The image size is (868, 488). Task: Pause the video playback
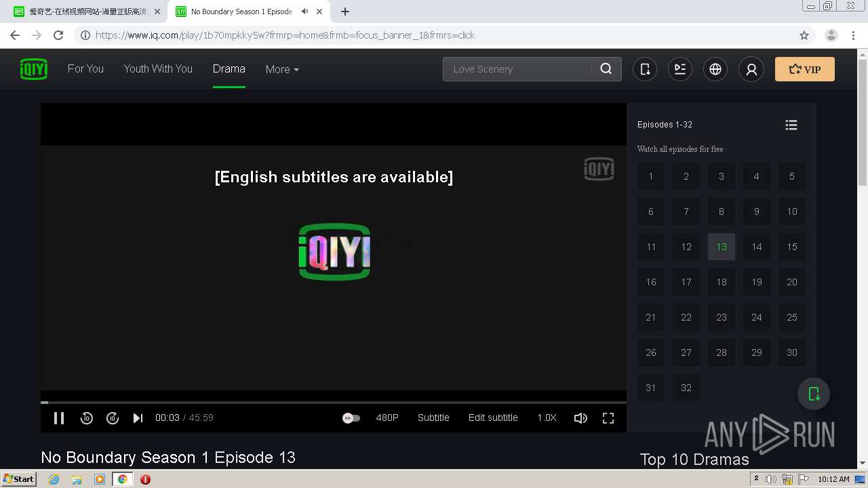click(59, 418)
